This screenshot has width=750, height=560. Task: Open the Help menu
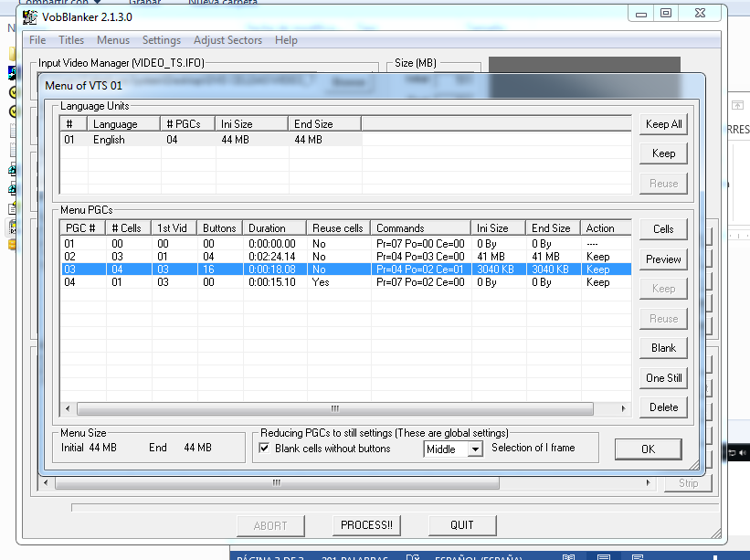point(286,40)
